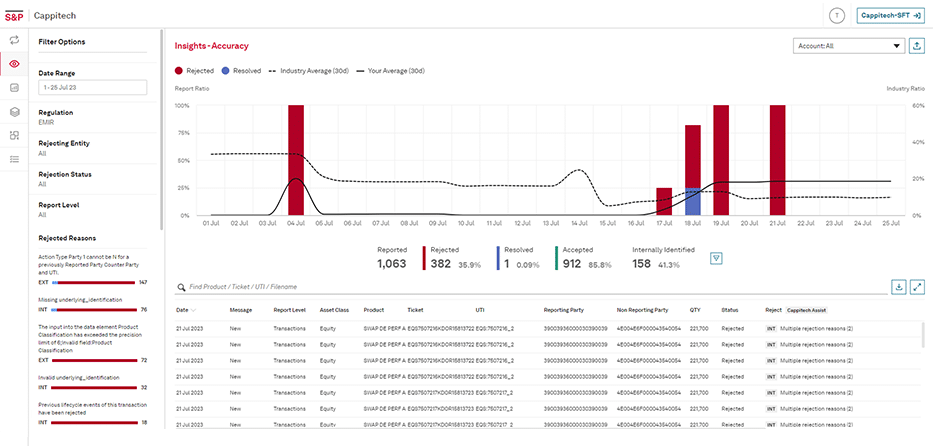Toggle Industry Average (30d) legend item
This screenshot has height=446, width=933.
pyautogui.click(x=309, y=71)
